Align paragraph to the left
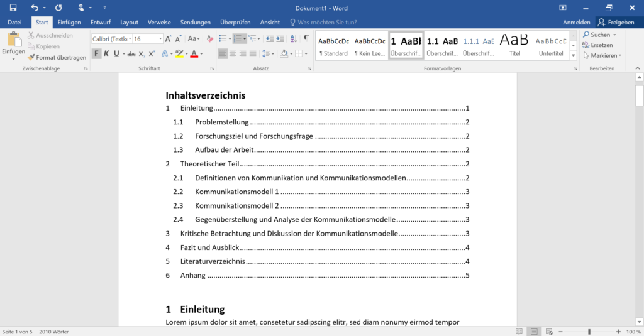The height and width of the screenshot is (336, 644). point(223,53)
